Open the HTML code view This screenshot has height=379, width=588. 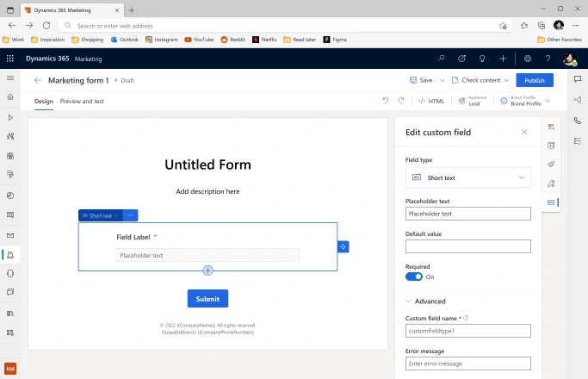coord(431,101)
